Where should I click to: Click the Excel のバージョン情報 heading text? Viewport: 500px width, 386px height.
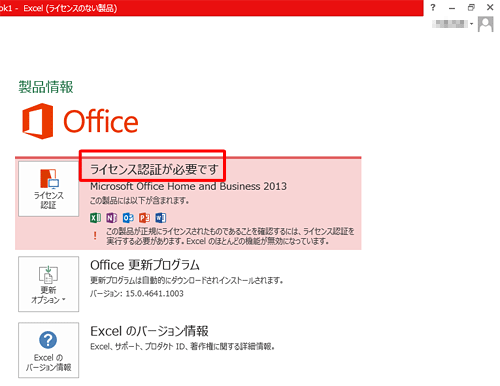coord(149,331)
